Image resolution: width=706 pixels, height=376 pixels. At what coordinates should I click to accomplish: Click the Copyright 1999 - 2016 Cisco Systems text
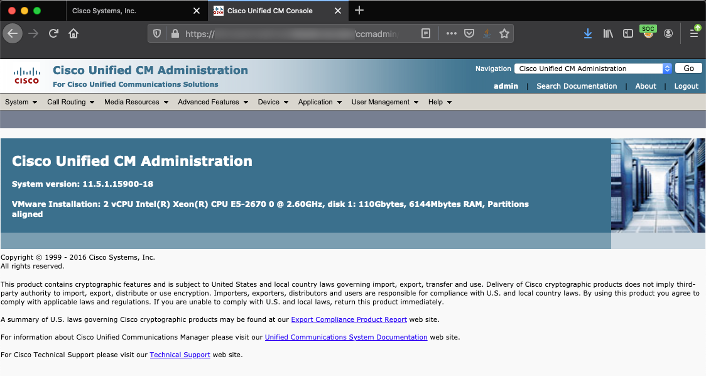pyautogui.click(x=77, y=258)
